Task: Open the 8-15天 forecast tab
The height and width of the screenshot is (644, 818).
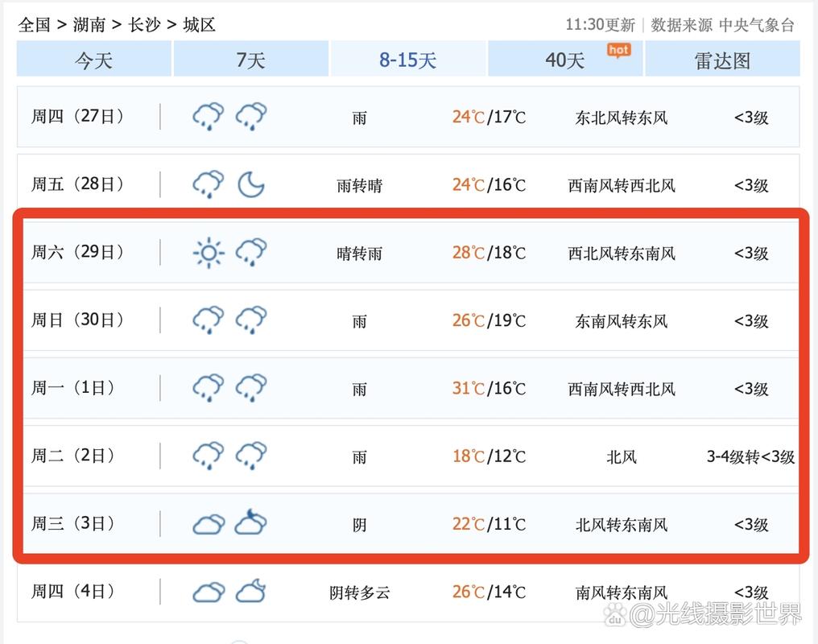Action: pos(407,59)
